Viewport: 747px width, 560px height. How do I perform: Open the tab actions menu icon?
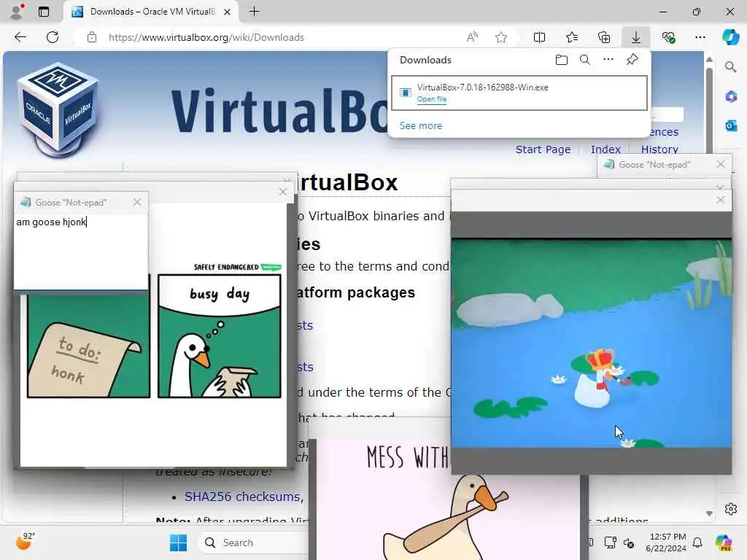point(44,12)
